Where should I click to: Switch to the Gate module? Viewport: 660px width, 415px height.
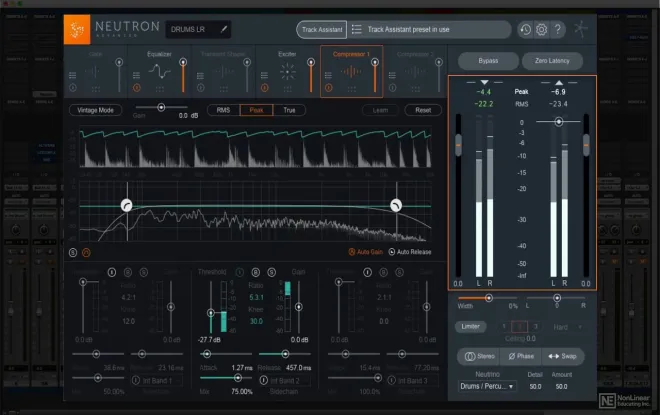coord(96,72)
